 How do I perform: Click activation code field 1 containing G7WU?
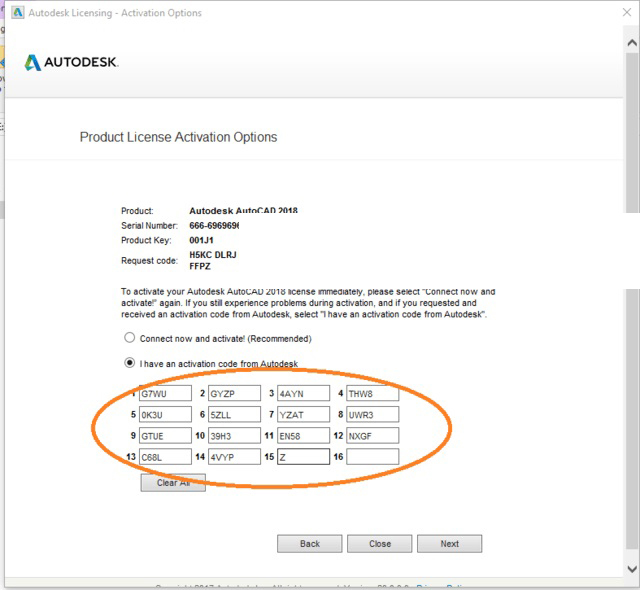pos(165,393)
